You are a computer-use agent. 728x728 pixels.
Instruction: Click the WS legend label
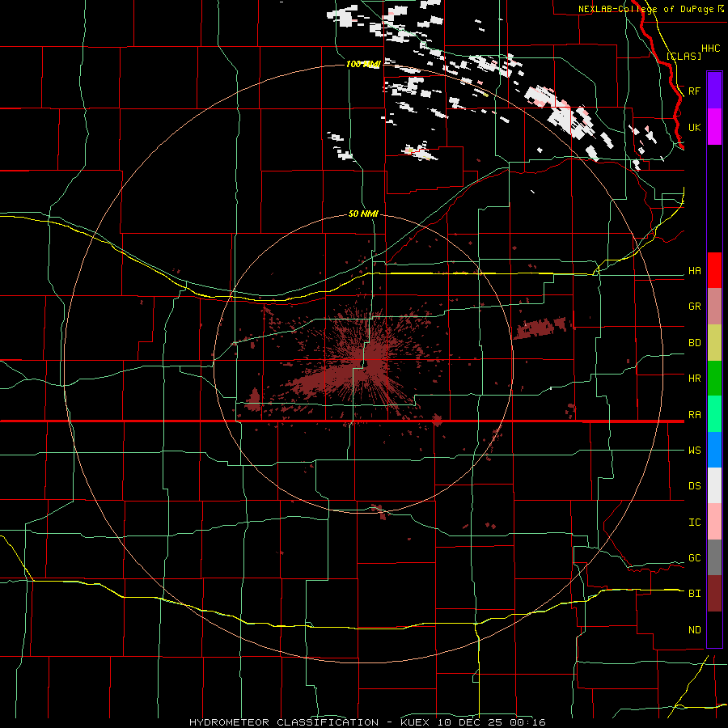[694, 451]
